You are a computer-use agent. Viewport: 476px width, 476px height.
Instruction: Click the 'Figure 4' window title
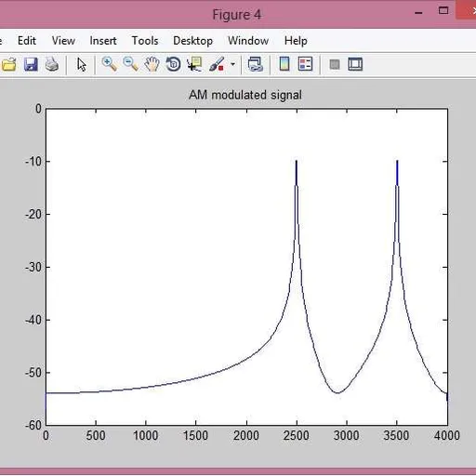(237, 15)
